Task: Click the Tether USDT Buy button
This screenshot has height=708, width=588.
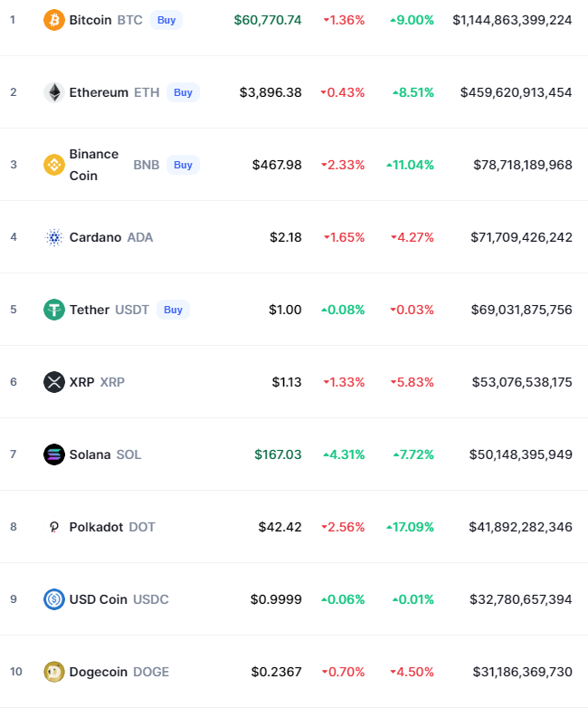Action: pos(173,310)
